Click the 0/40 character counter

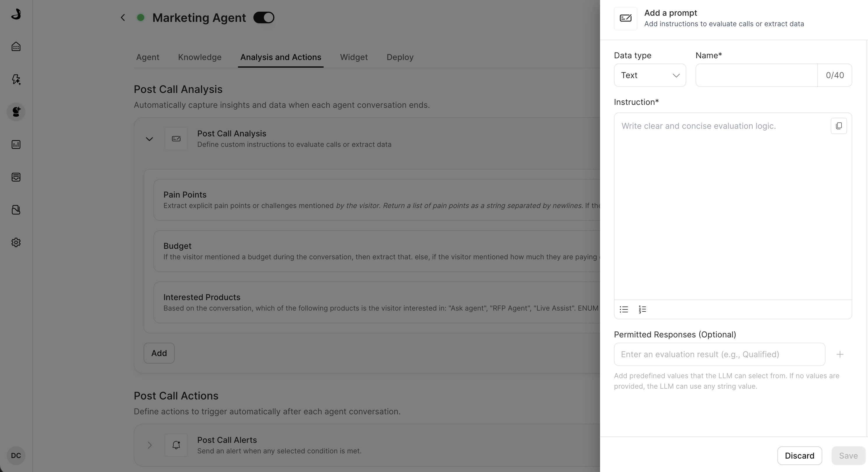[x=835, y=75]
